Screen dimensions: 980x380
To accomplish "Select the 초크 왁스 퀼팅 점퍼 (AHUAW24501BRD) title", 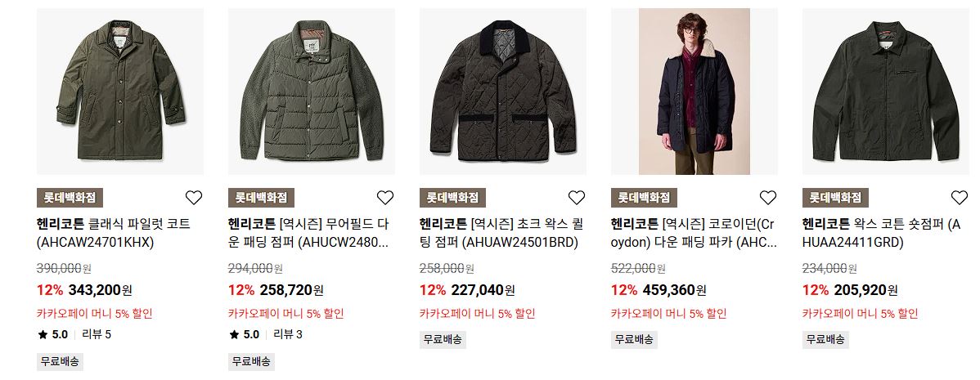I will click(x=500, y=234).
